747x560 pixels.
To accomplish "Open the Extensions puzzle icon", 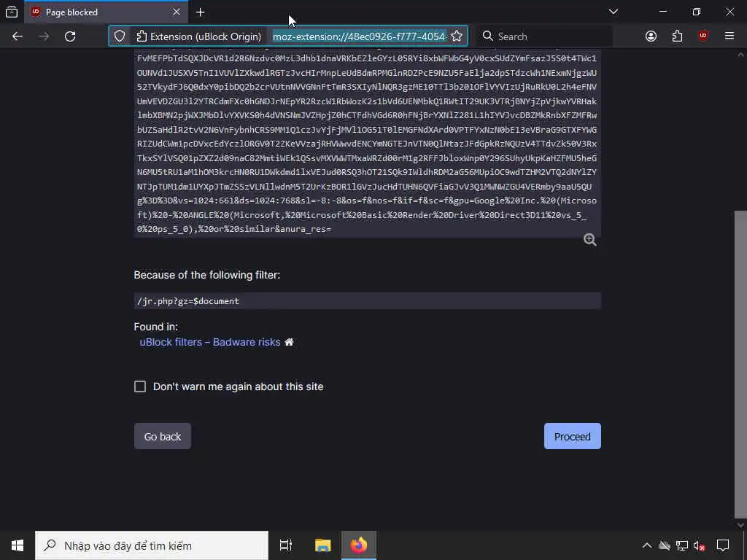I will pos(677,36).
